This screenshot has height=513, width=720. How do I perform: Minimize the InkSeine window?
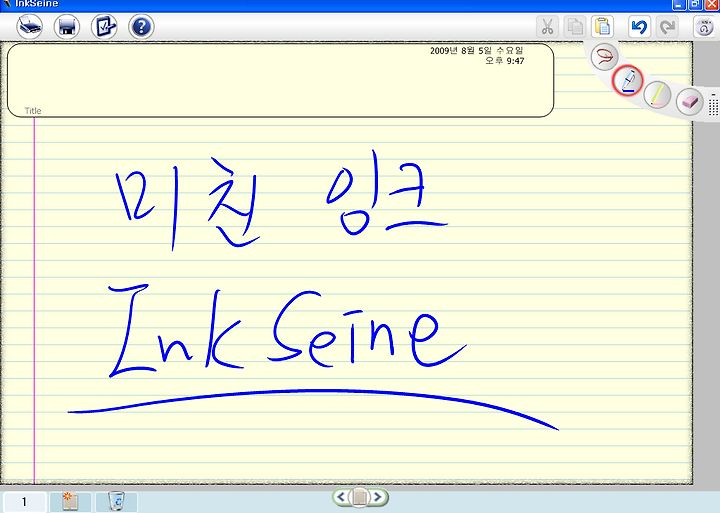(680, 5)
